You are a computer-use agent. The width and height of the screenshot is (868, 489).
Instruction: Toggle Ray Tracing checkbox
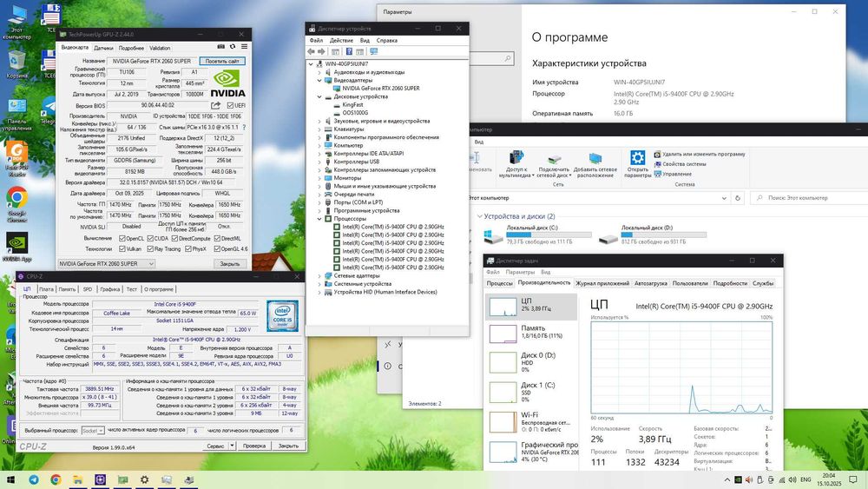(150, 249)
